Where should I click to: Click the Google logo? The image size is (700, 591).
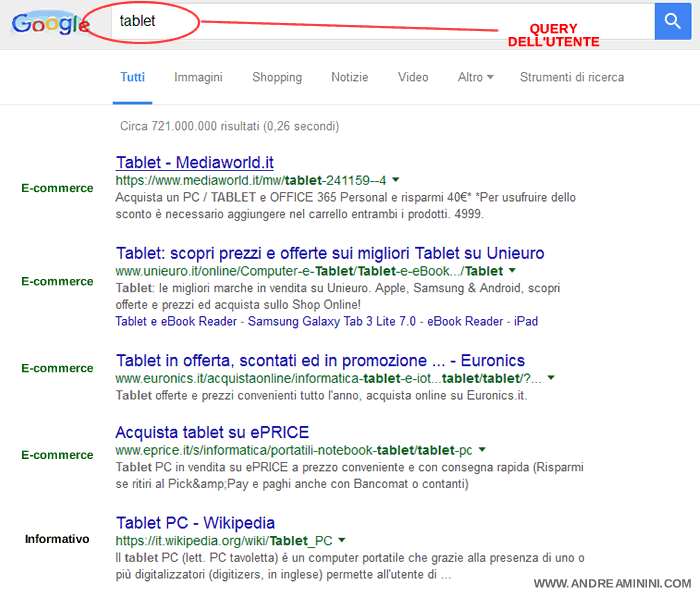[50, 24]
